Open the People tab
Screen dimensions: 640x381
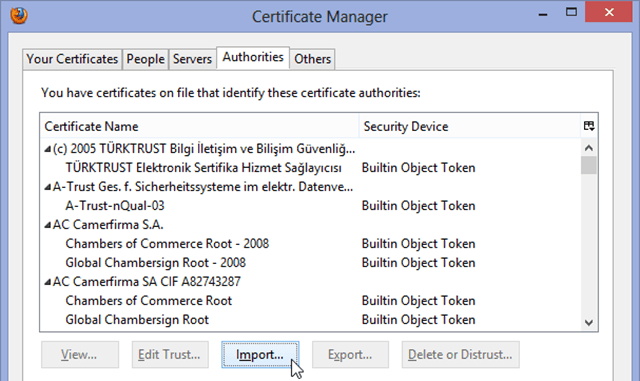pos(145,59)
